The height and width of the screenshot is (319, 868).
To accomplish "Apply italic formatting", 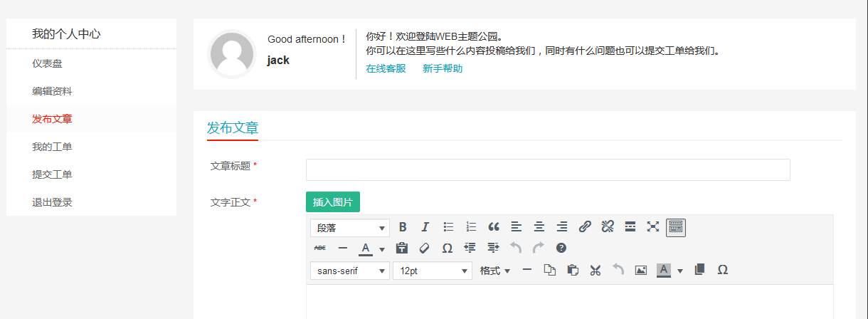I will click(x=425, y=227).
